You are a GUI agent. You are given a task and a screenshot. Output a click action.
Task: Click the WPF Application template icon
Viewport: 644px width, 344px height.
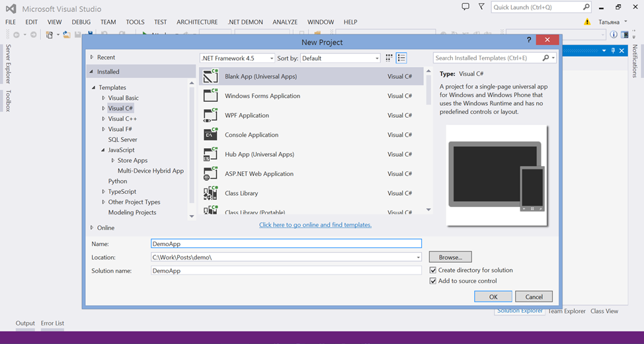[211, 115]
